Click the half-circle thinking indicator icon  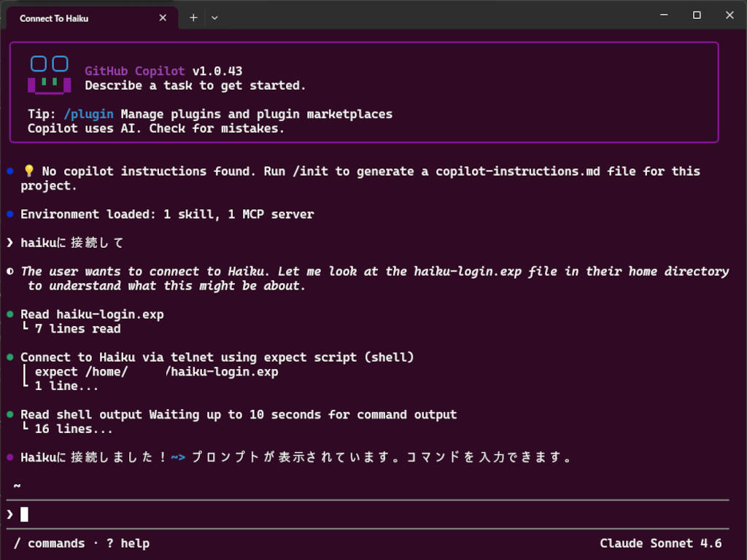pos(10,271)
